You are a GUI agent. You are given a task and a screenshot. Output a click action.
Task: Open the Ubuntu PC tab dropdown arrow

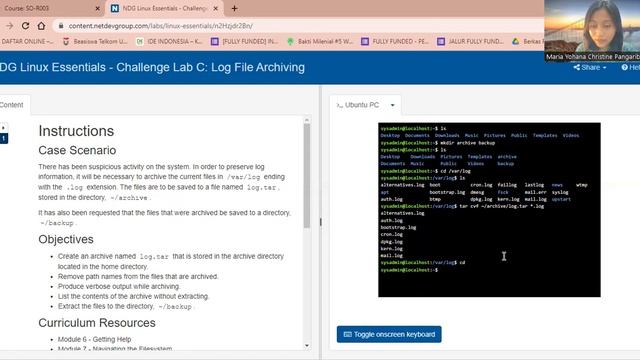pos(392,105)
